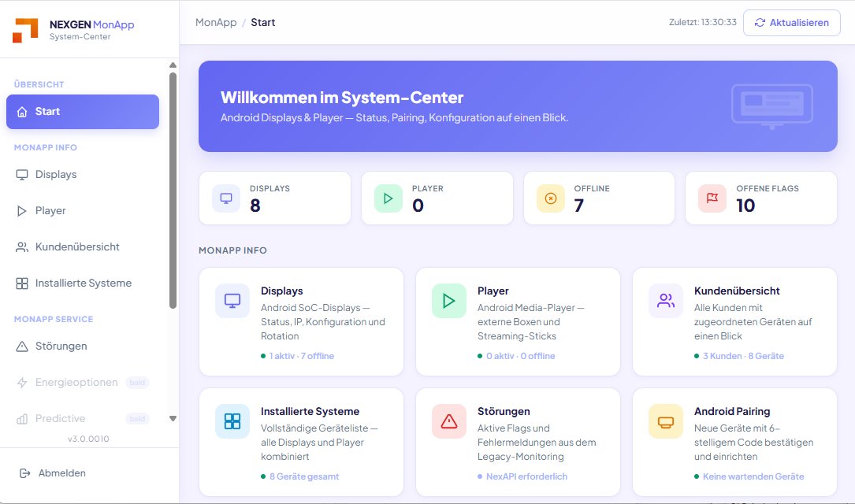Click the Aktualisieren button
855x504 pixels.
click(792, 23)
